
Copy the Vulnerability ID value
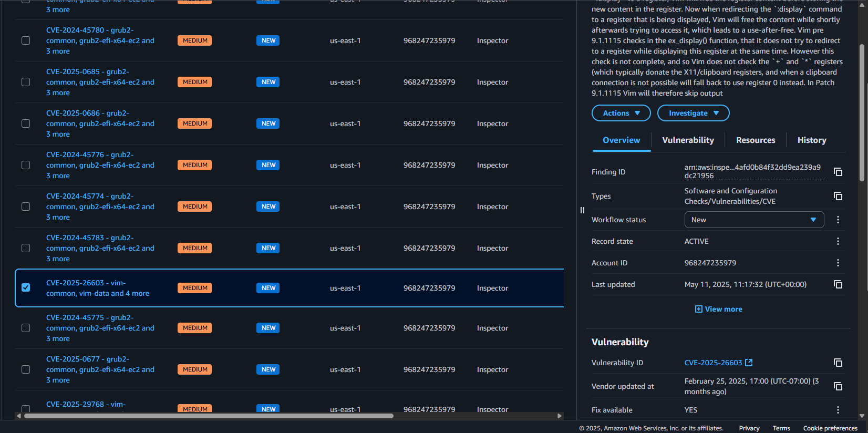(x=838, y=363)
